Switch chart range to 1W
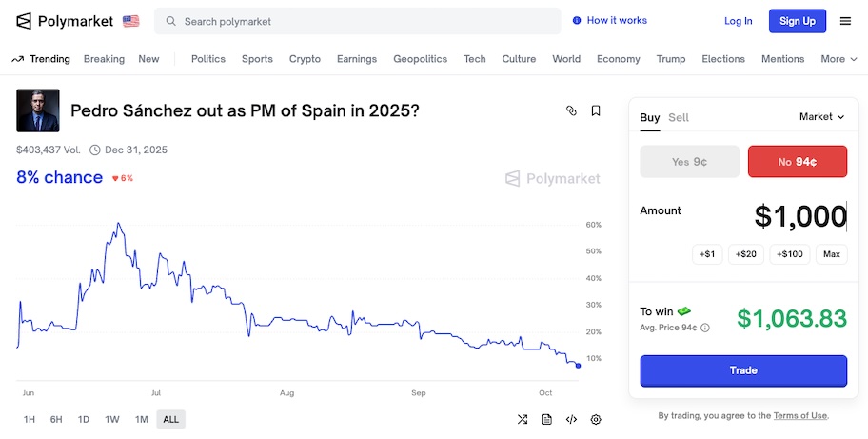Screen dimensions: 868x439 [112, 419]
